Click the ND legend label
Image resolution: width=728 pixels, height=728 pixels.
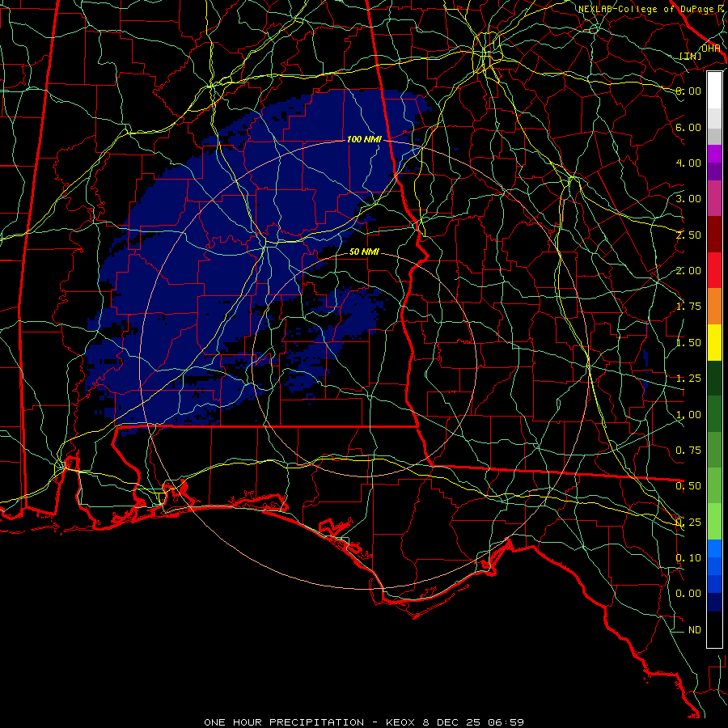click(x=695, y=630)
